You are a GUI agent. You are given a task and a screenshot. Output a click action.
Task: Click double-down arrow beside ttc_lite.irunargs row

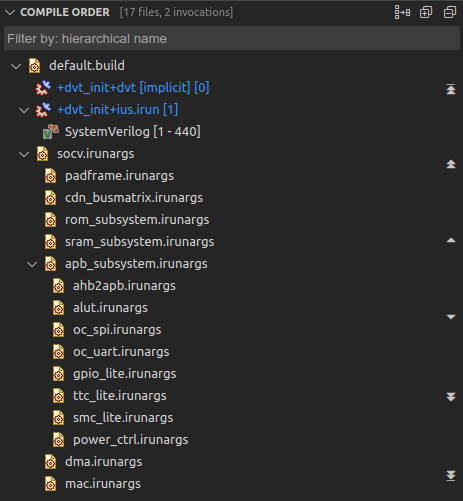pyautogui.click(x=451, y=397)
